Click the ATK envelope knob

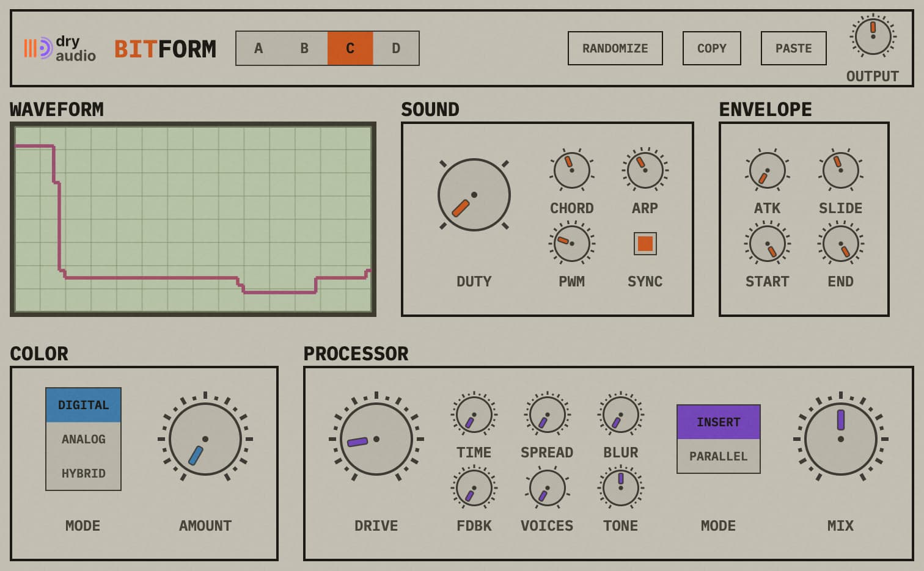(x=768, y=170)
